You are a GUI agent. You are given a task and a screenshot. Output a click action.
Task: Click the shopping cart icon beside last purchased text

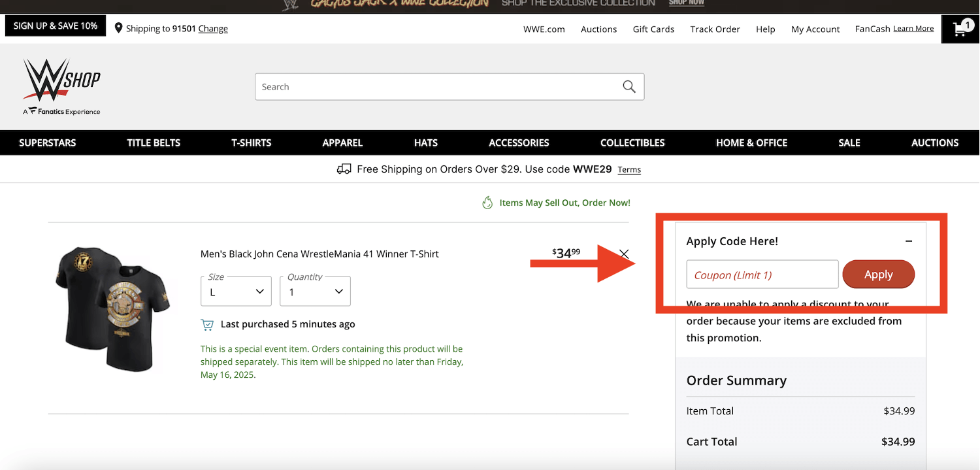coord(207,324)
